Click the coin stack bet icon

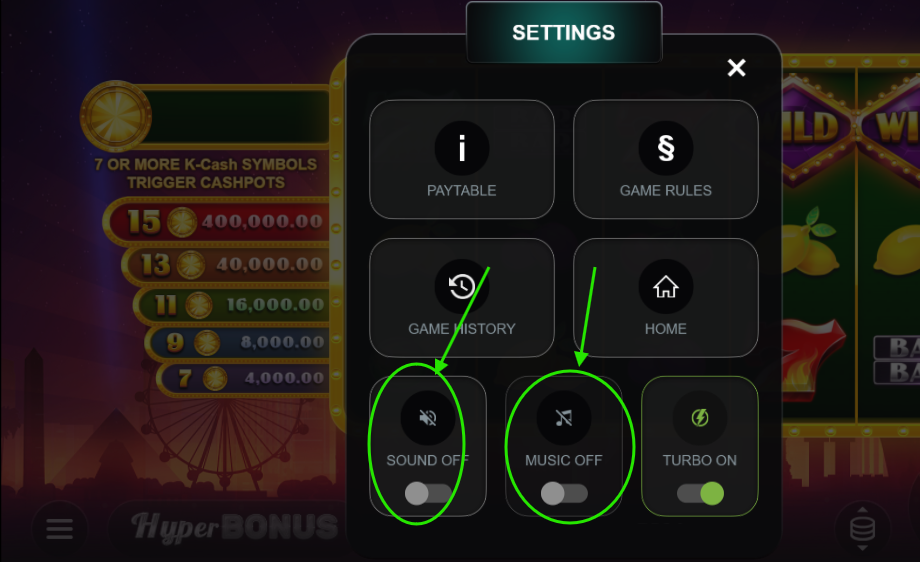tap(862, 529)
